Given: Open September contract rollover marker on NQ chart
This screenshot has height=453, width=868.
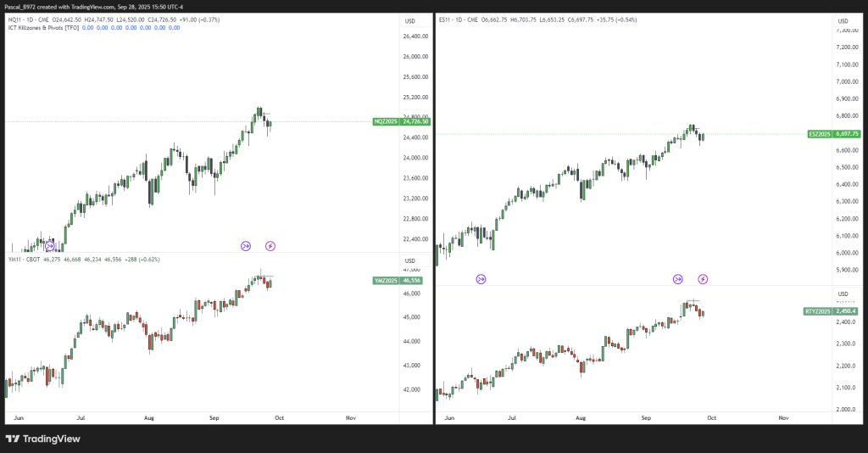Looking at the screenshot, I should coord(245,246).
